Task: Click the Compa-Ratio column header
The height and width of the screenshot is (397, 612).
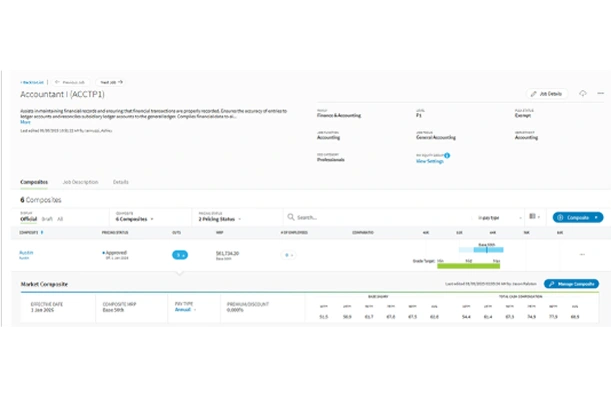Action: 363,233
